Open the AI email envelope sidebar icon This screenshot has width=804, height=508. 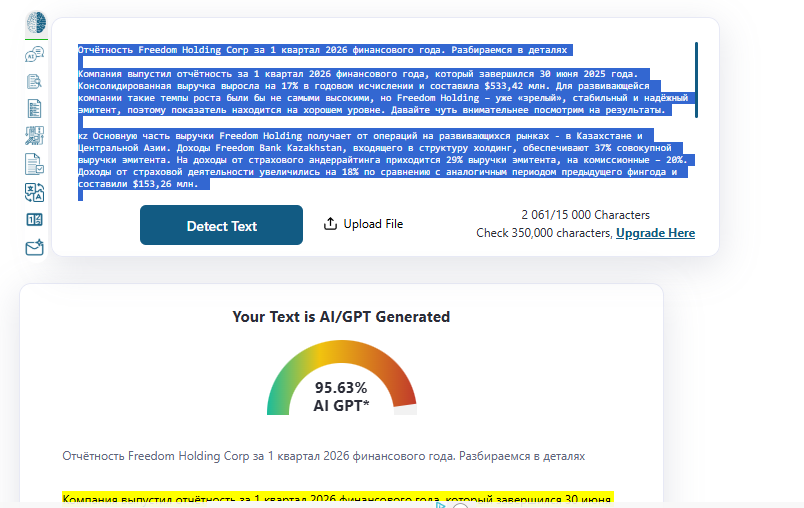[x=34, y=248]
